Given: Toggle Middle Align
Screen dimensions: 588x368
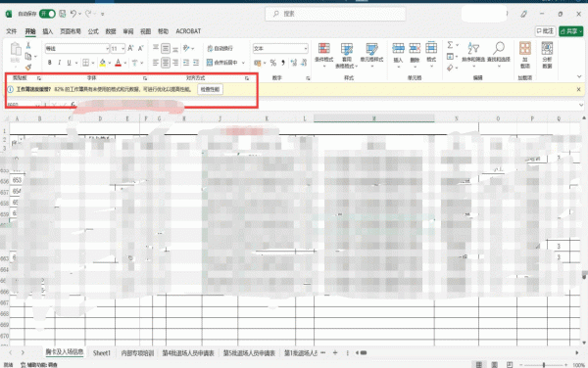Looking at the screenshot, I should click(x=166, y=48).
